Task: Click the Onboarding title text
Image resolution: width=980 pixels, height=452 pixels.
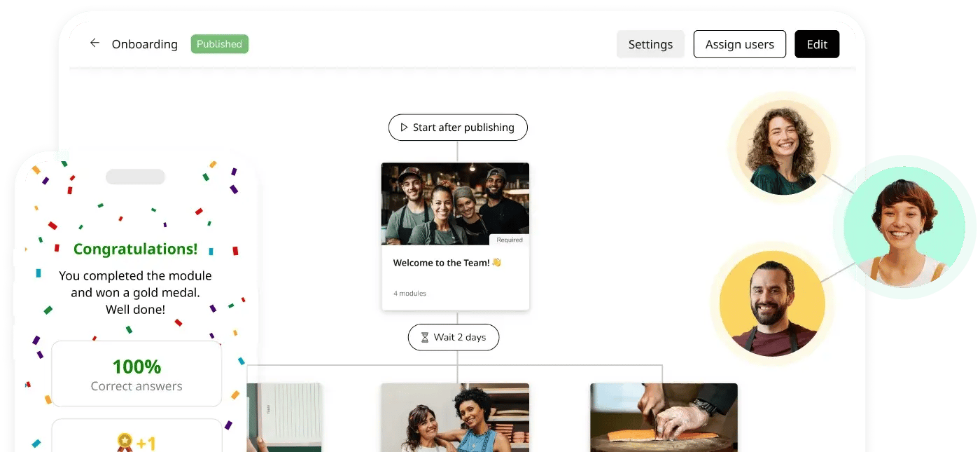Action: pyautogui.click(x=145, y=44)
